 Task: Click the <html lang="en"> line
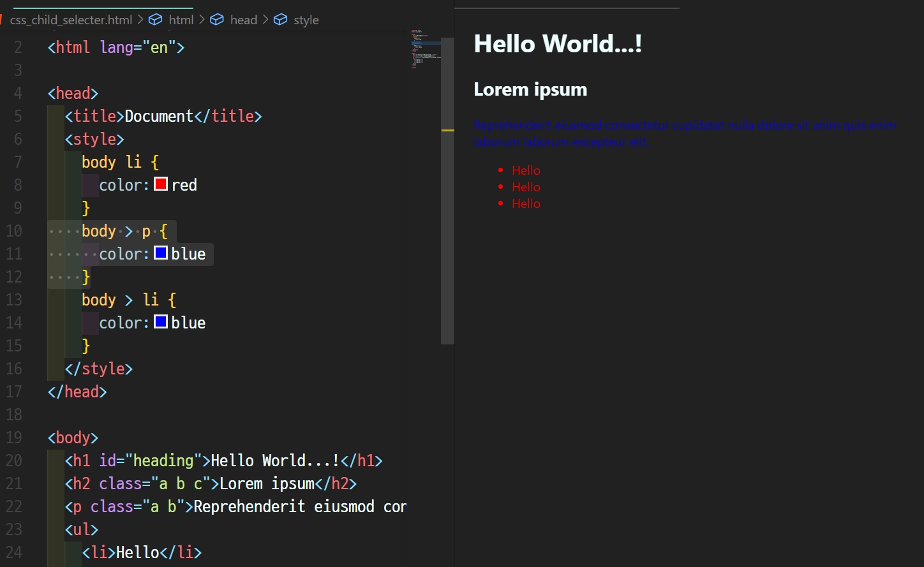point(116,47)
